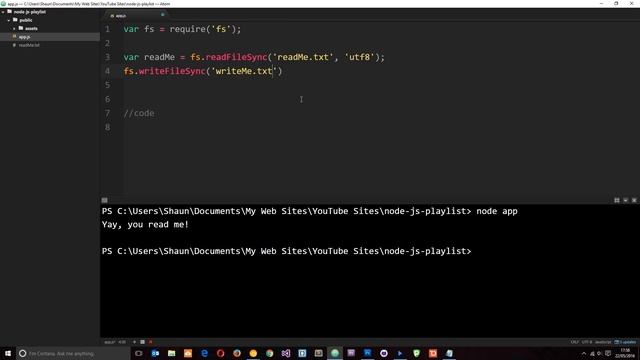Click line number 5 in the gutter
Screen dimensions: 640x360
[x=107, y=85]
